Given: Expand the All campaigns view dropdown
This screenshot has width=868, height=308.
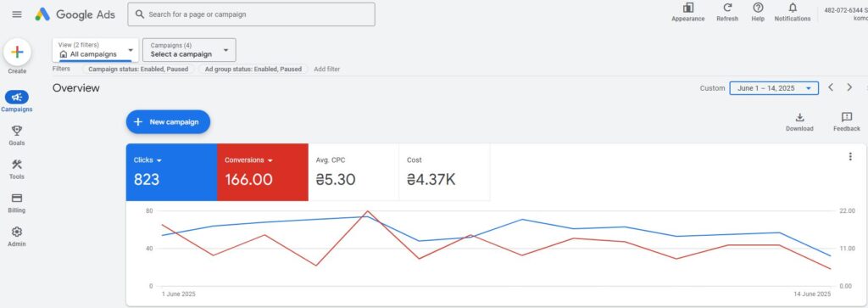Looking at the screenshot, I should 95,50.
